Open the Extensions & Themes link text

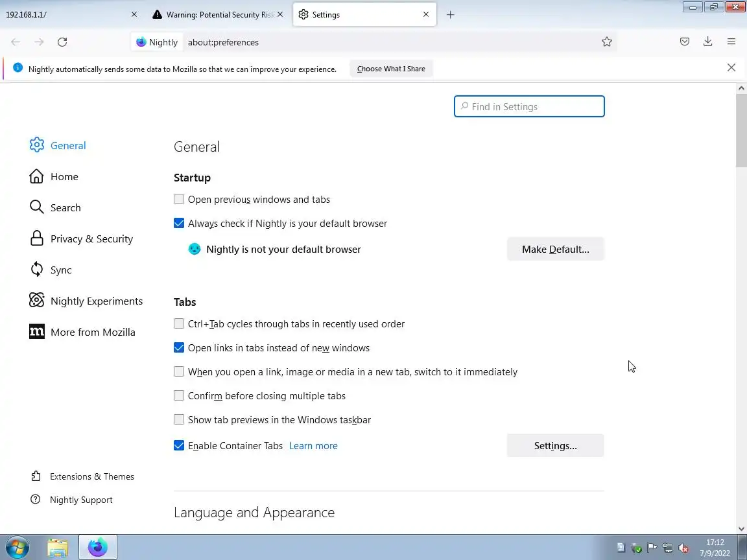click(92, 476)
